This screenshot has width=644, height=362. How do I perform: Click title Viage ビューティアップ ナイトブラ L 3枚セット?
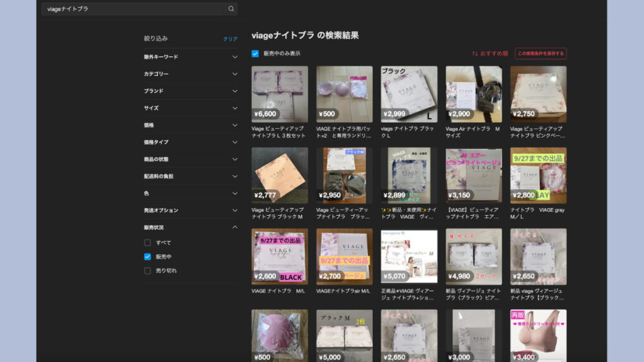pyautogui.click(x=278, y=132)
